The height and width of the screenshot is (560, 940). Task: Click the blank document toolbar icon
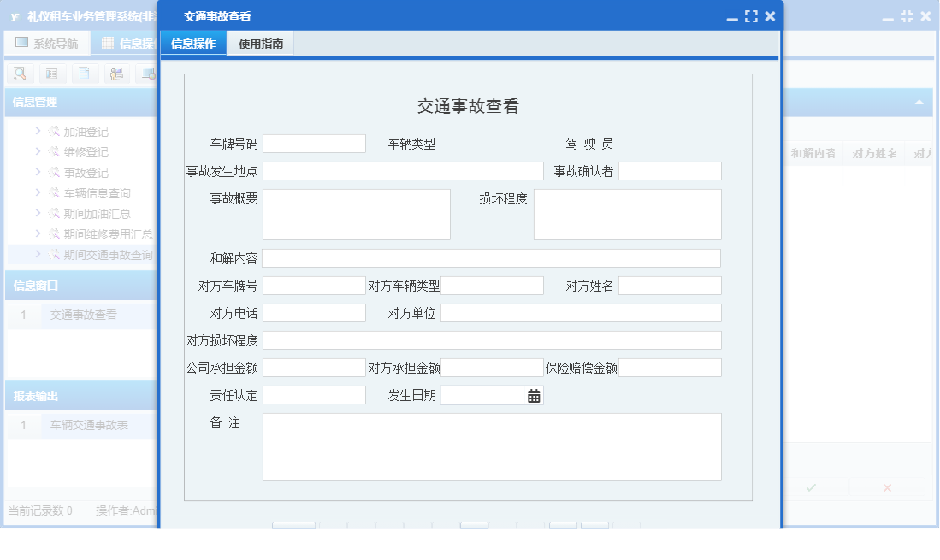click(84, 74)
